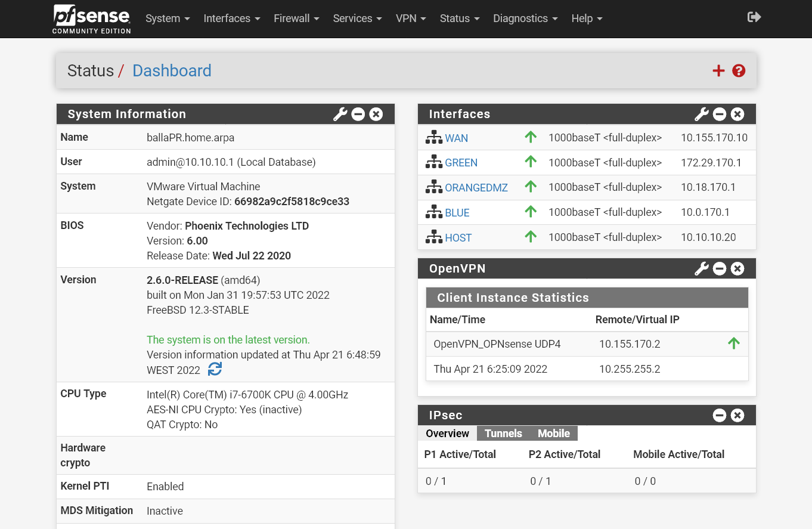The width and height of the screenshot is (812, 529).
Task: Open the GREEN interface link
Action: pyautogui.click(x=460, y=162)
